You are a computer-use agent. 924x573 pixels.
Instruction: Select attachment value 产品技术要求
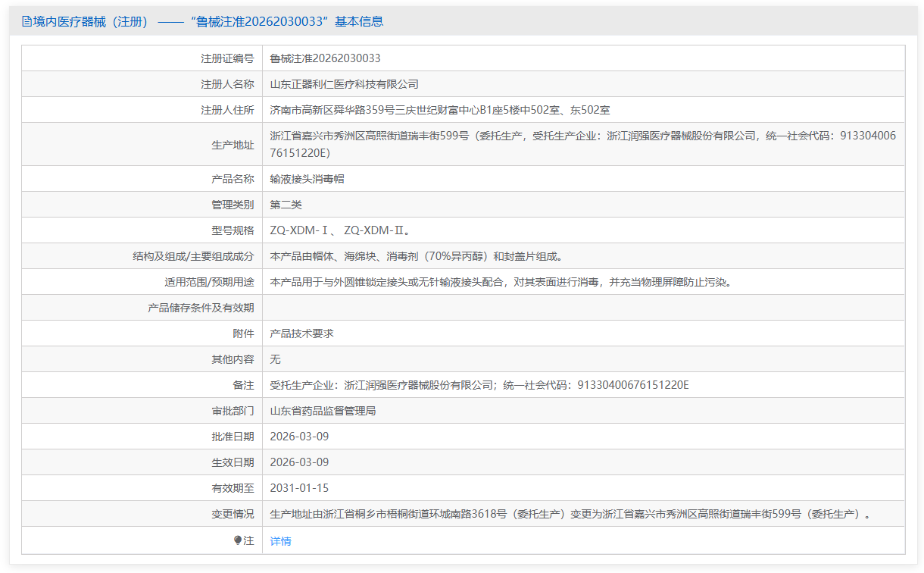(302, 333)
